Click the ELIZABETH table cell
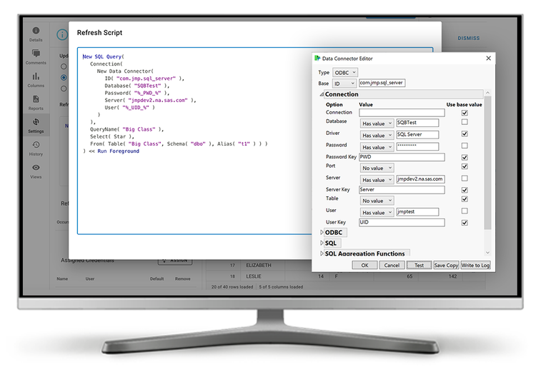This screenshot has width=536, height=392. point(259,266)
